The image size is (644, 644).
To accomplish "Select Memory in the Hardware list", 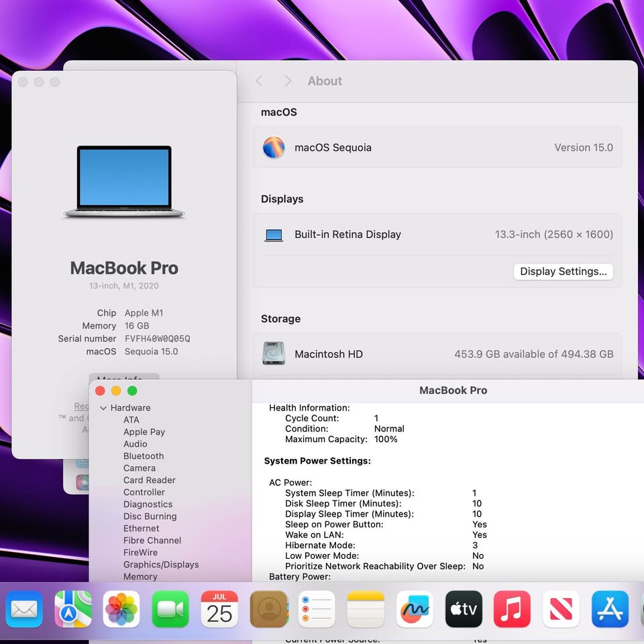I will 140,577.
